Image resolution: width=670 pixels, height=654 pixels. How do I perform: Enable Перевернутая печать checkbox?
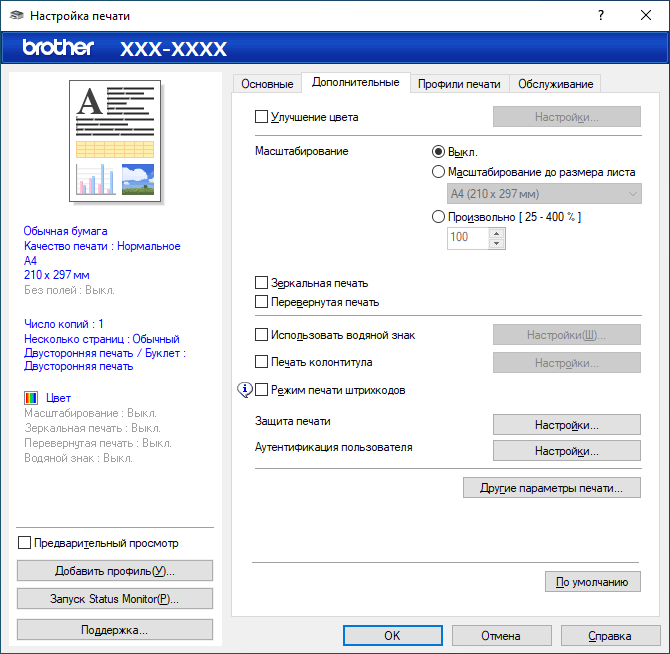261,302
